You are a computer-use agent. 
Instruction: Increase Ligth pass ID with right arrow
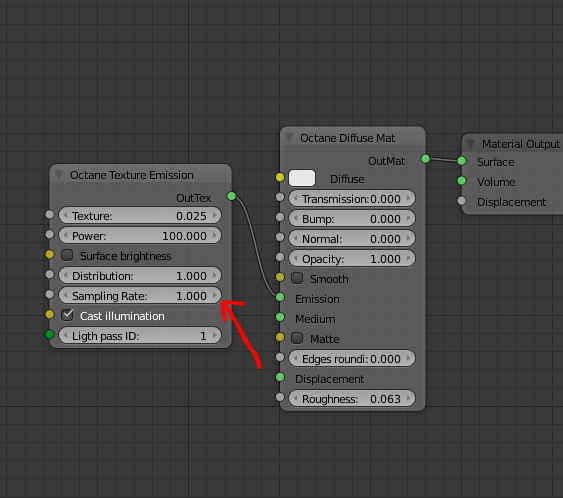tap(215, 335)
